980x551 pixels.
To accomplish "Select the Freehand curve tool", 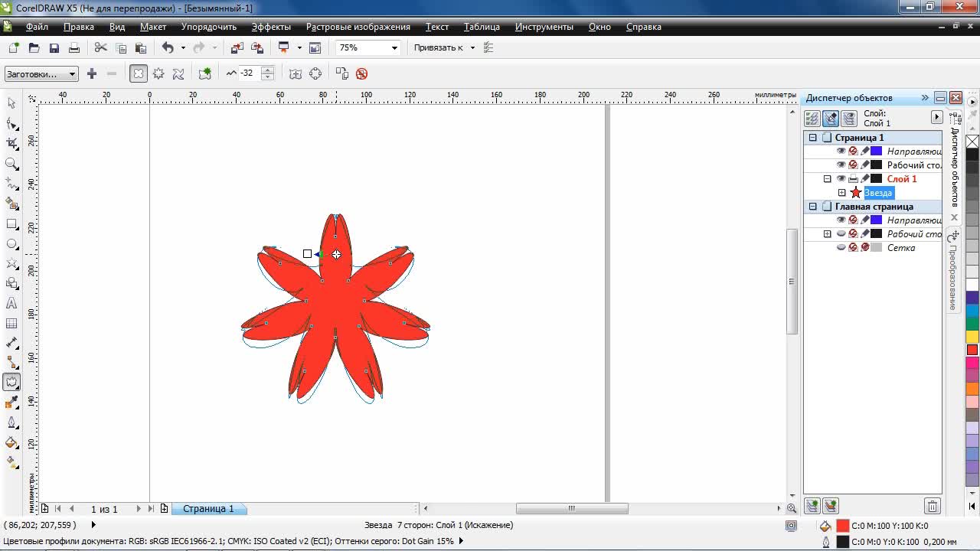I will pos(11,184).
